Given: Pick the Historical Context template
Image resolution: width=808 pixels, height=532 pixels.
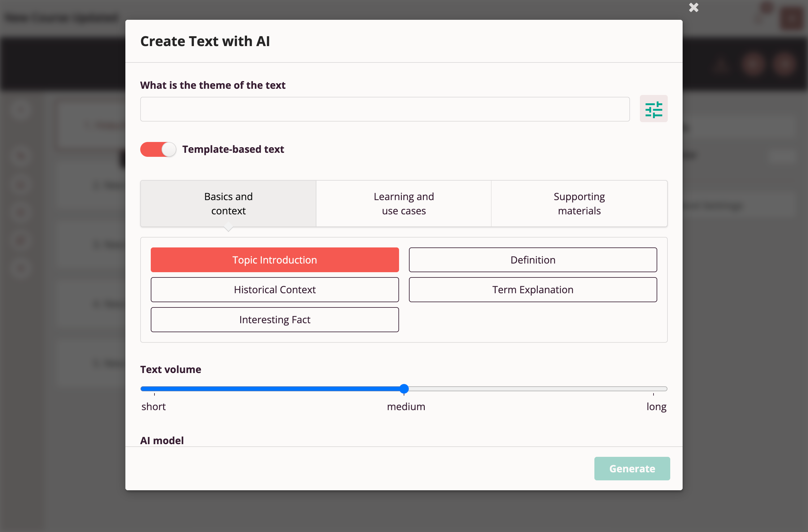Looking at the screenshot, I should [x=275, y=290].
